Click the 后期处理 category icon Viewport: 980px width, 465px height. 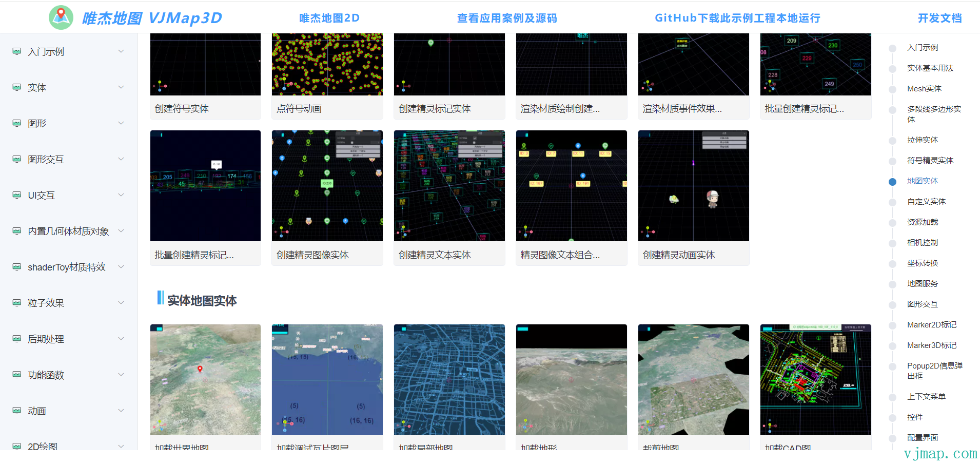pyautogui.click(x=16, y=339)
